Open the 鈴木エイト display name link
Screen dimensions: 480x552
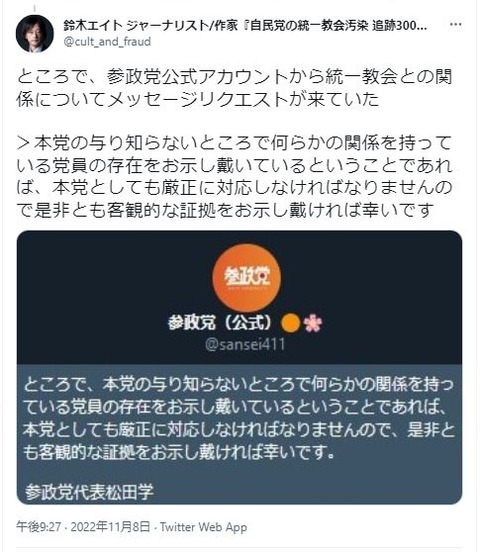point(93,25)
